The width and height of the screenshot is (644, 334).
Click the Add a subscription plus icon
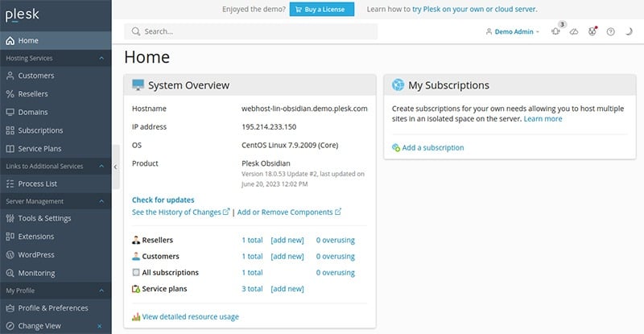coord(396,147)
